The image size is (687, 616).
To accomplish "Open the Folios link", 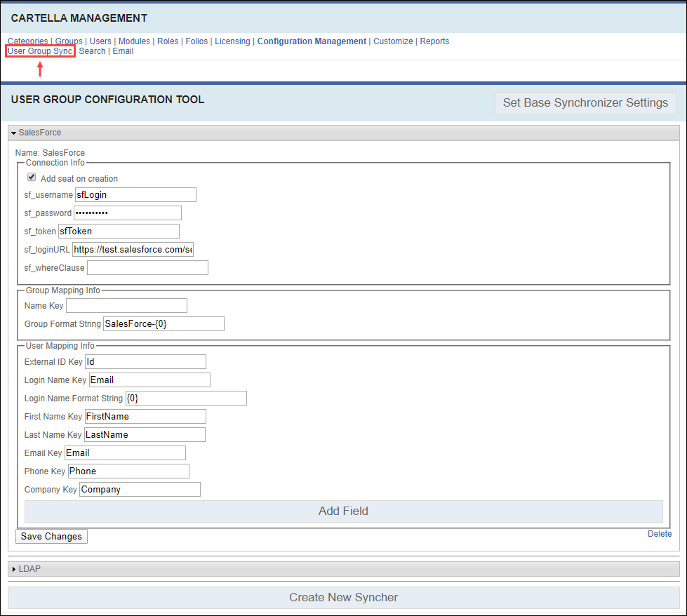I will click(196, 41).
